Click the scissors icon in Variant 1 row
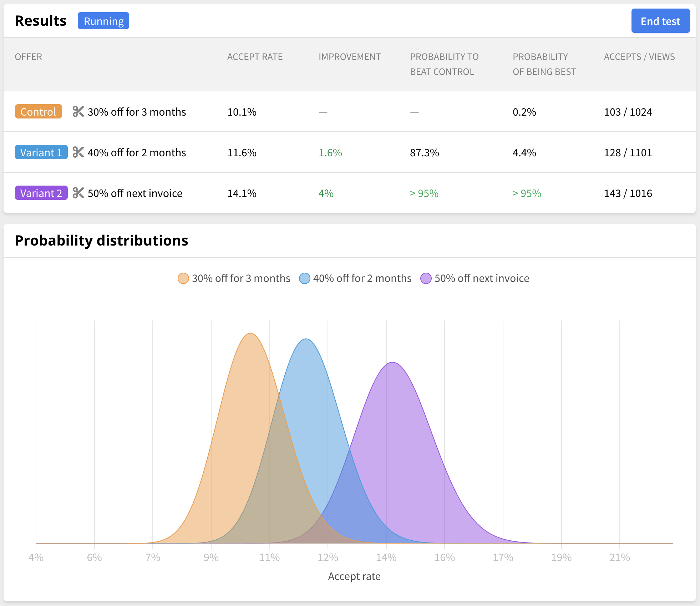Screen dimensions: 700x606 coord(78,152)
